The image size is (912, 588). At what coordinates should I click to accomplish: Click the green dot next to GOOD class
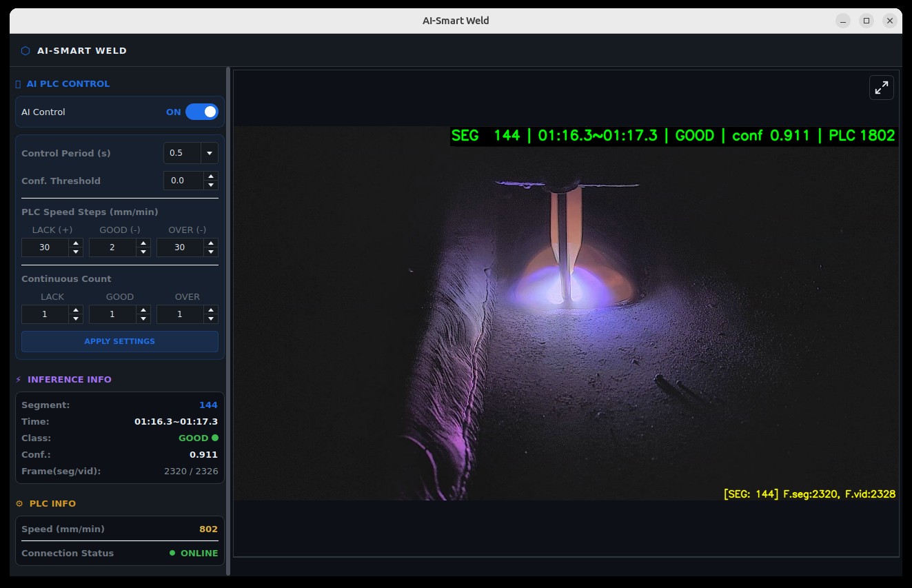click(215, 438)
